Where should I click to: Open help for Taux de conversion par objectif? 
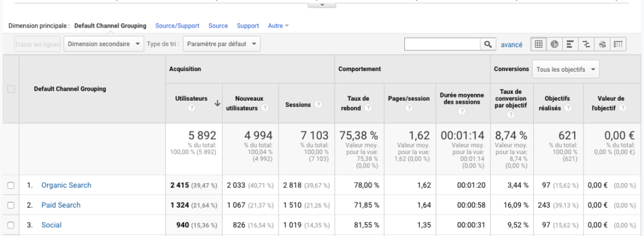[x=511, y=115]
